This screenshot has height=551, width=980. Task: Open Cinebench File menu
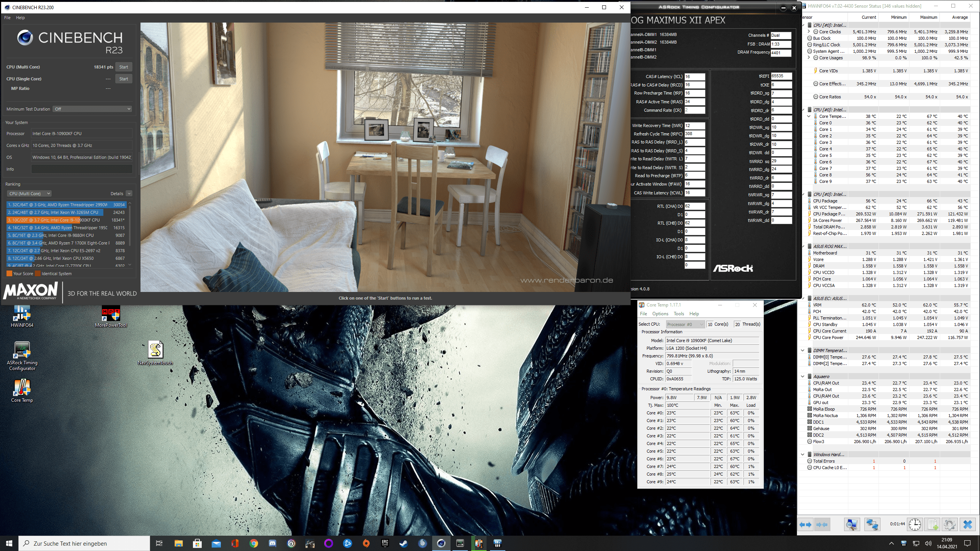pyautogui.click(x=7, y=18)
